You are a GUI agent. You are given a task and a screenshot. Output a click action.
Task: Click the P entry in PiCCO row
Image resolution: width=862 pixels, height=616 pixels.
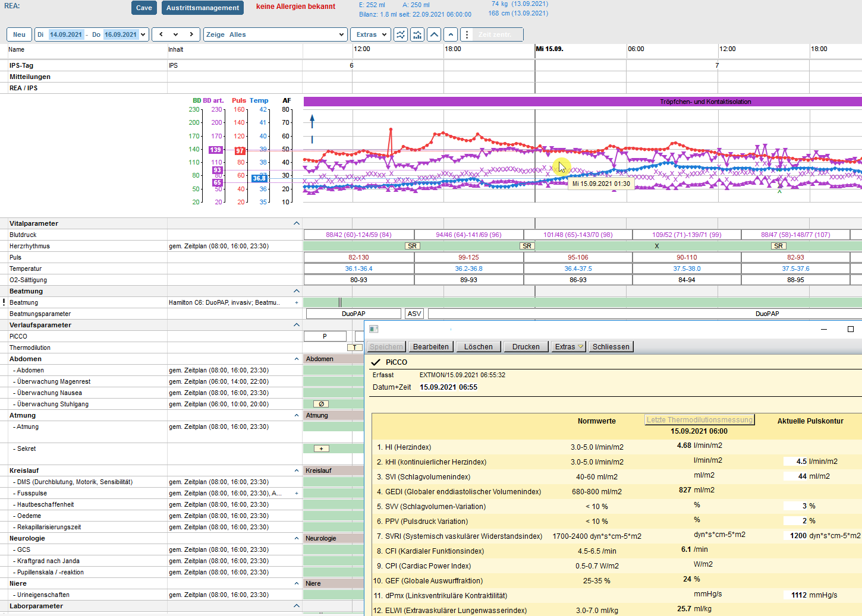pyautogui.click(x=325, y=336)
